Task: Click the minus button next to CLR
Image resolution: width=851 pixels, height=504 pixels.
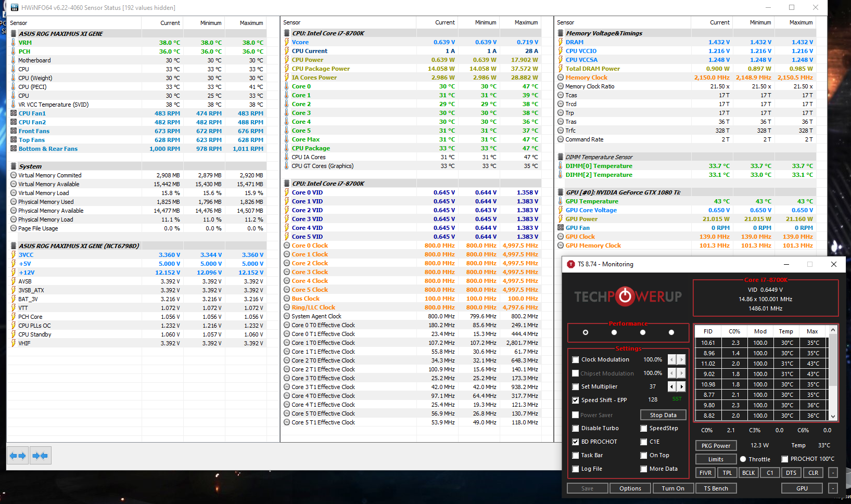Action: point(833,473)
